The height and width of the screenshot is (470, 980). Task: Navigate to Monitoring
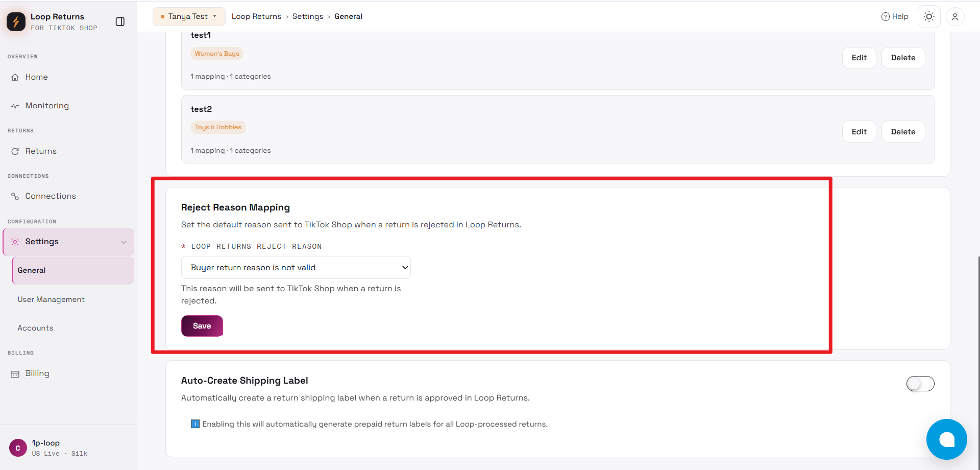click(47, 106)
